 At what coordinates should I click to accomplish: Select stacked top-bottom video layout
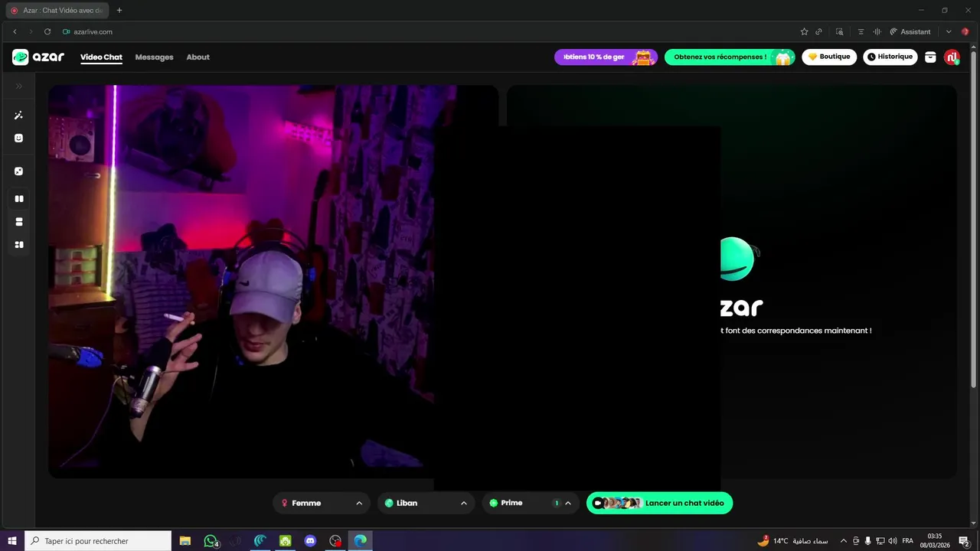pyautogui.click(x=19, y=222)
